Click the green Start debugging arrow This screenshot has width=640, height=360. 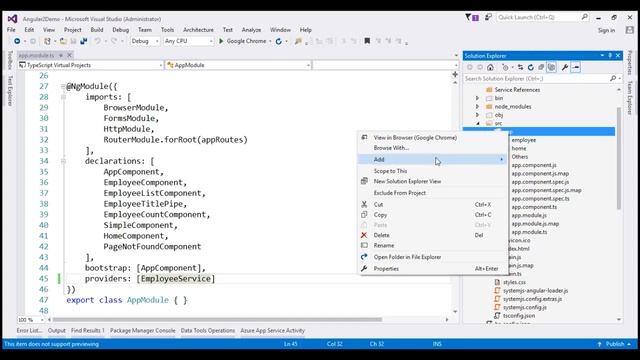pyautogui.click(x=221, y=41)
